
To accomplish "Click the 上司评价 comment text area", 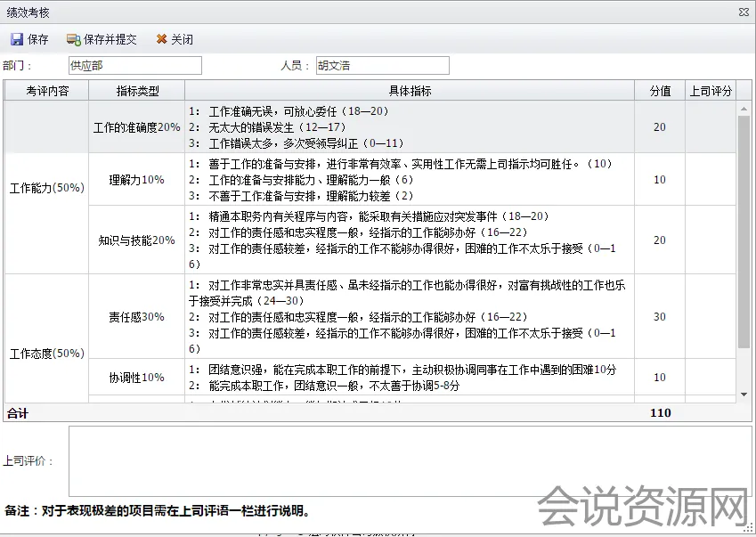I will tap(410, 461).
